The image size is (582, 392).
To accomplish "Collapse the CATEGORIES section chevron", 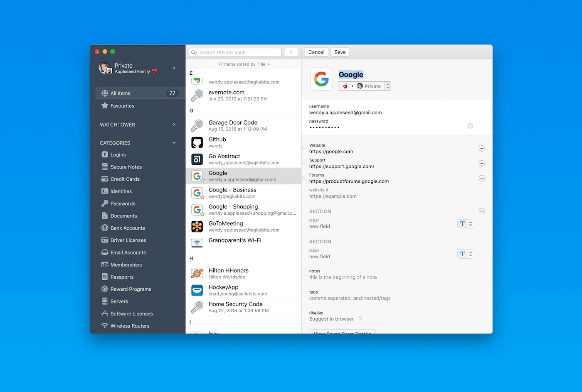I will click(x=174, y=143).
